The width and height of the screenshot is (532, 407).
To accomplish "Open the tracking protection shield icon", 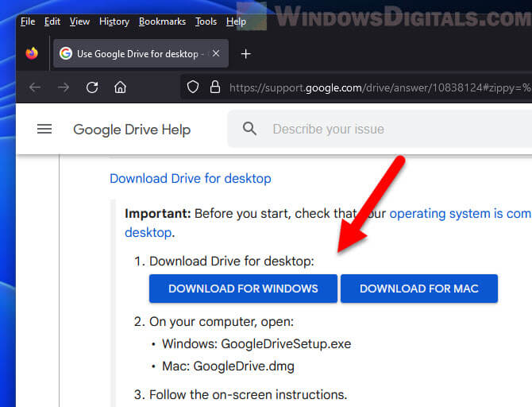I will [x=192, y=87].
